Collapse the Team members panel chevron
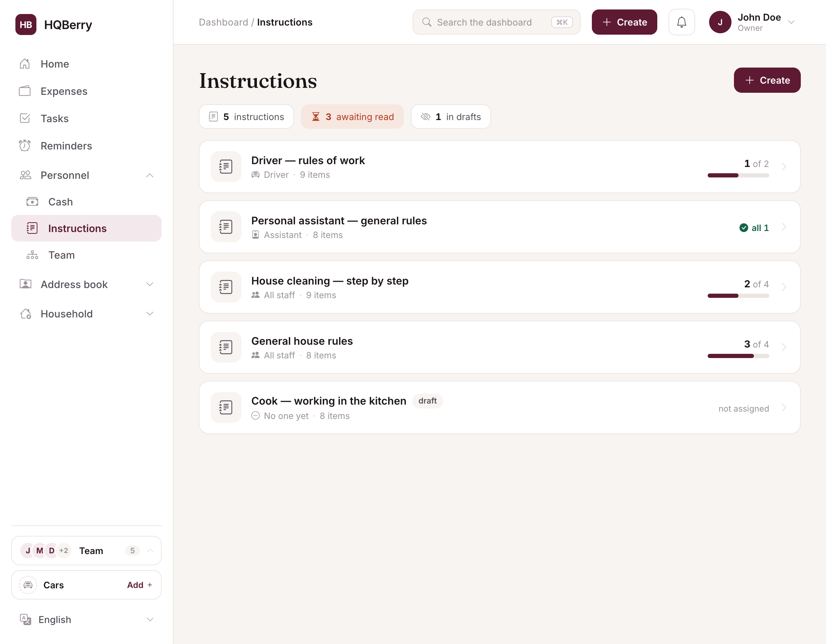Screen dimensions: 826x644 click(150, 551)
